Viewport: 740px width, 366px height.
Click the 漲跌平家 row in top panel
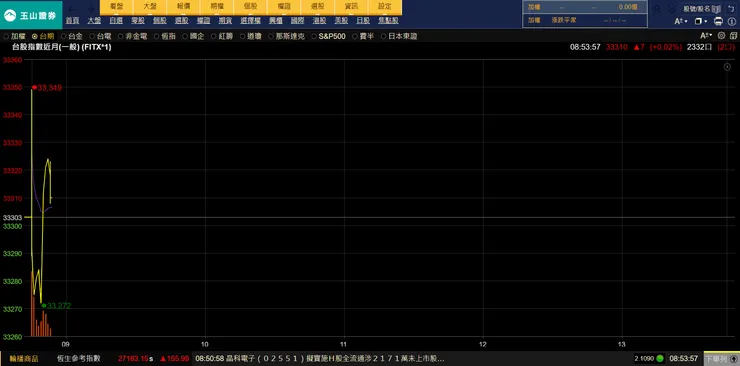(585, 21)
